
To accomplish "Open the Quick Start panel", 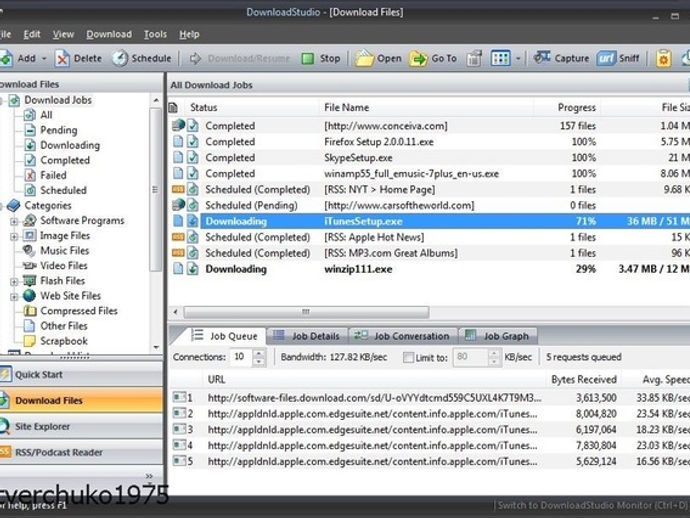I will [x=81, y=375].
